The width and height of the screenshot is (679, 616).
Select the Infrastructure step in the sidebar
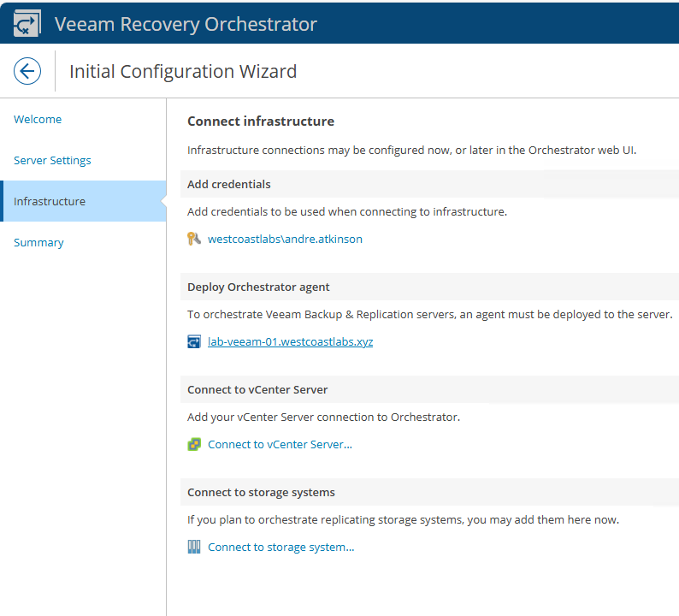tap(50, 202)
